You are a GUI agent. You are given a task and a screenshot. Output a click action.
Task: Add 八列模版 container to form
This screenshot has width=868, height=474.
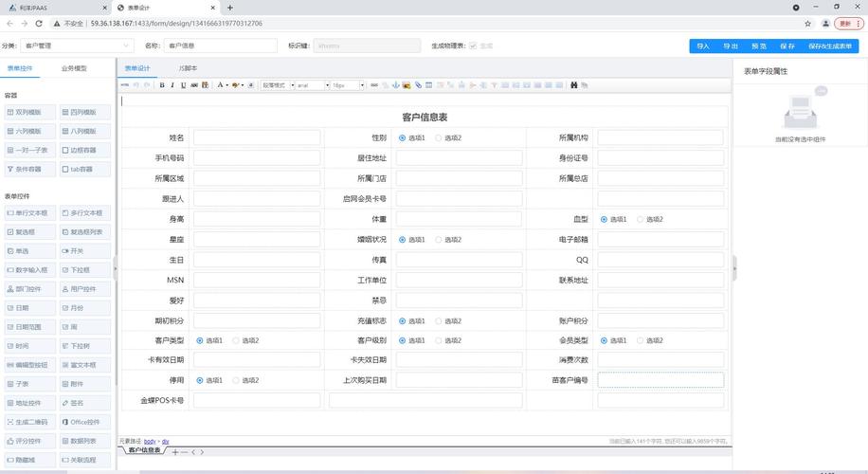click(85, 131)
